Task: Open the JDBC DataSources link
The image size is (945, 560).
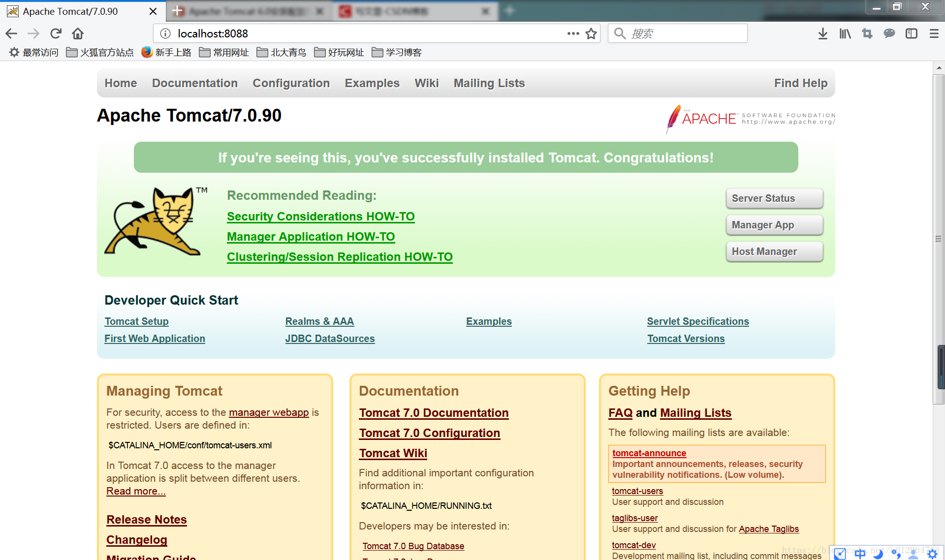Action: pos(330,339)
